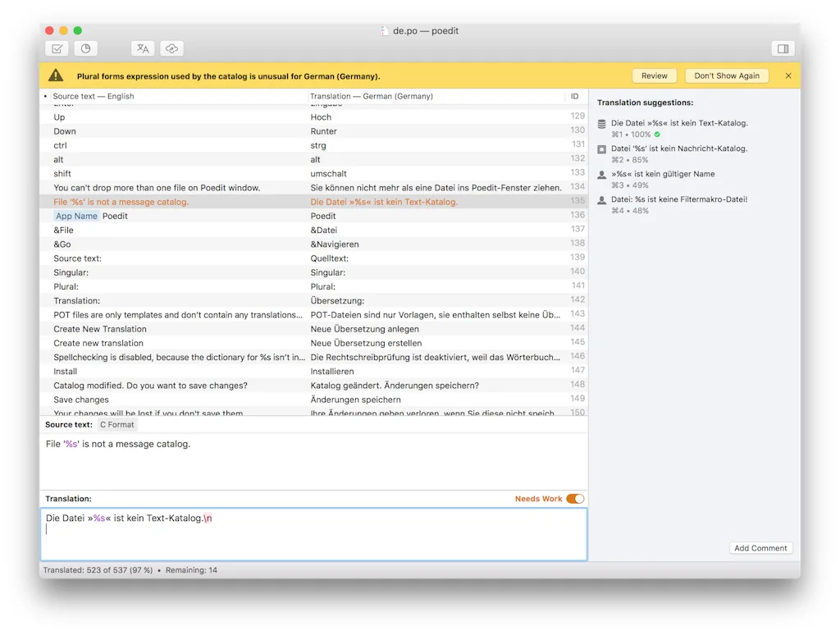This screenshot has height=635, width=840.
Task: Open the App Name placeholder tag
Action: tap(76, 216)
